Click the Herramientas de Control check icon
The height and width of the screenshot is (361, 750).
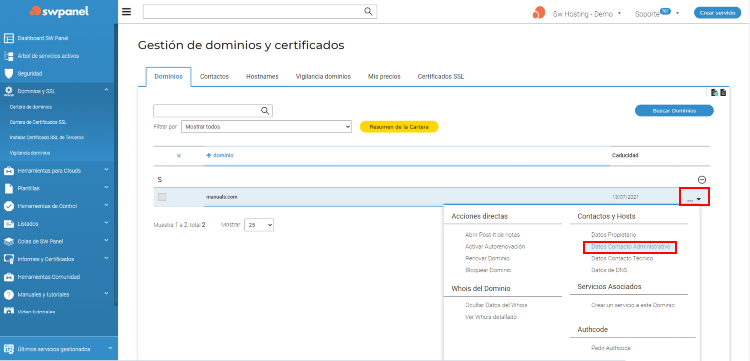8,206
